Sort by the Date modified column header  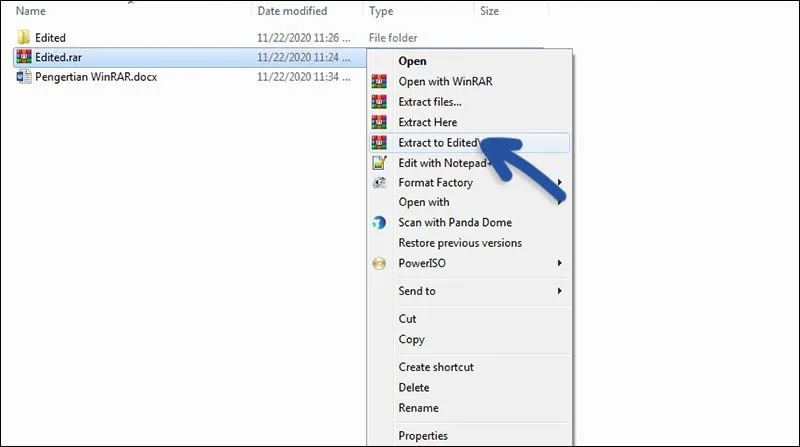pos(292,11)
